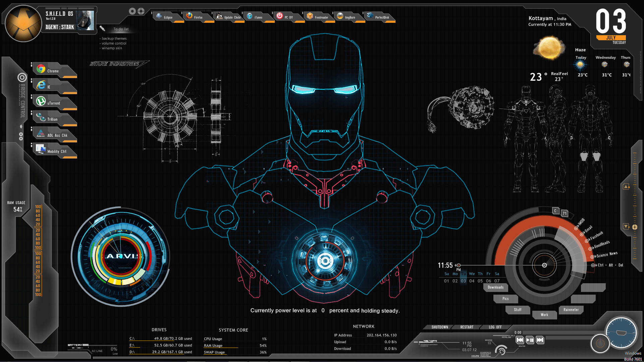Toggle play/pause on the media controls
This screenshot has width=644, height=362.
529,340
